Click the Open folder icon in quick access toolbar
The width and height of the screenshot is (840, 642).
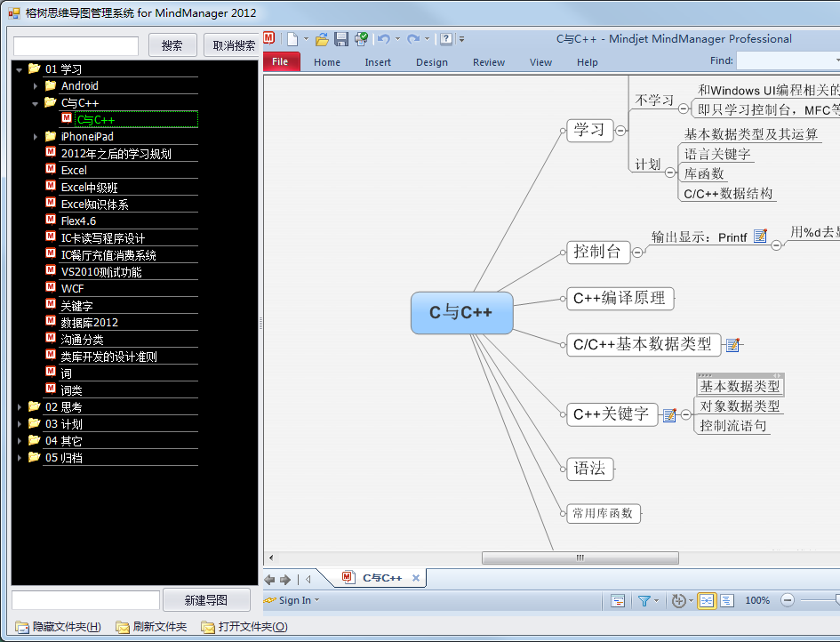click(323, 39)
